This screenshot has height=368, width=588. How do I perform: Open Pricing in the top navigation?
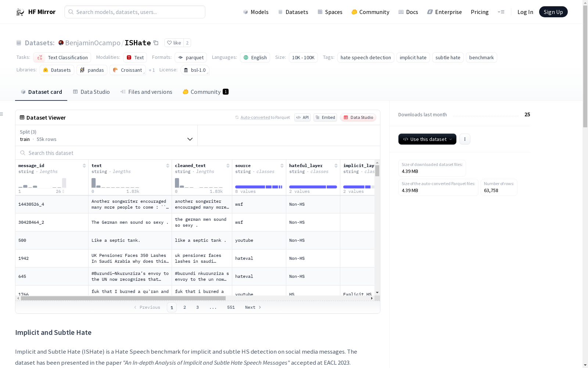(480, 12)
